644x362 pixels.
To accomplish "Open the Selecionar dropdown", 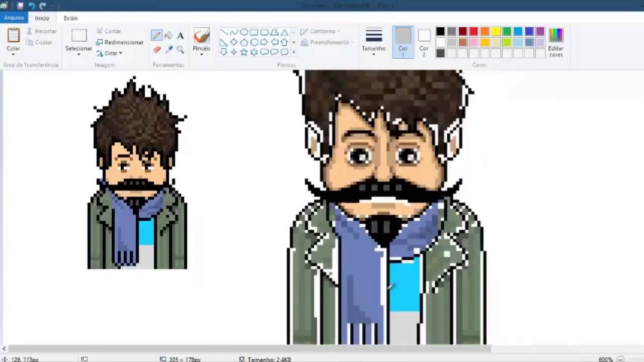I will click(x=78, y=54).
